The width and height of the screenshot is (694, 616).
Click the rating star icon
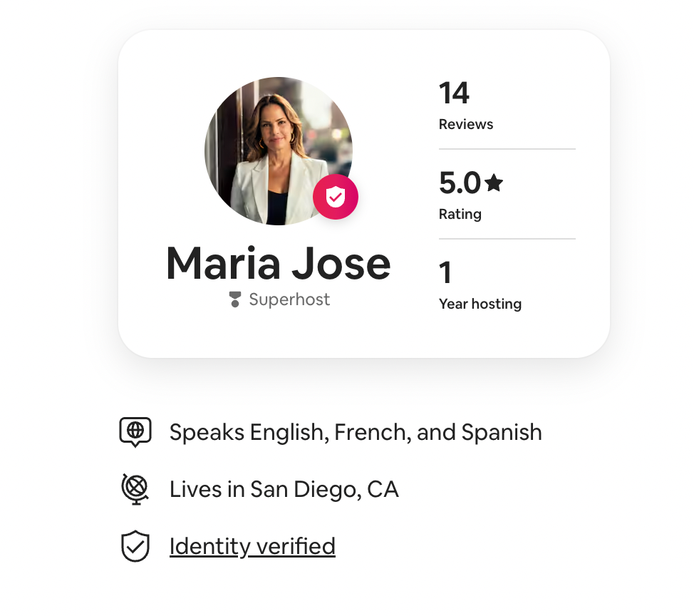494,183
